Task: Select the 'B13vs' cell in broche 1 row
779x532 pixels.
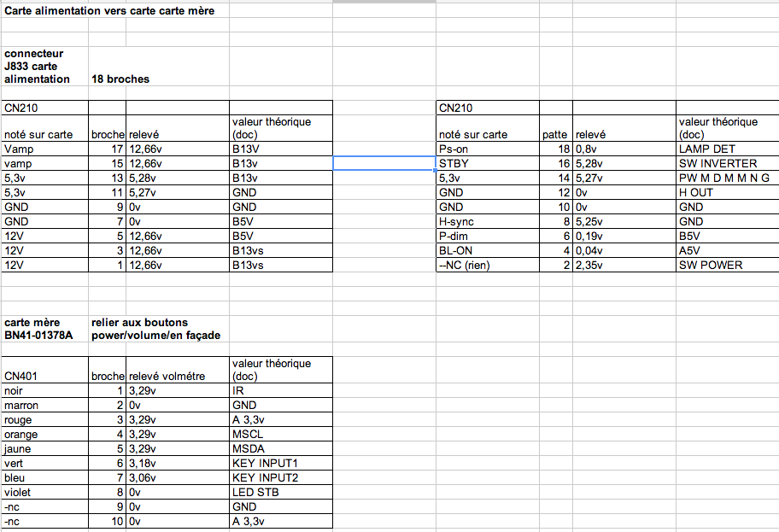Action: point(281,265)
